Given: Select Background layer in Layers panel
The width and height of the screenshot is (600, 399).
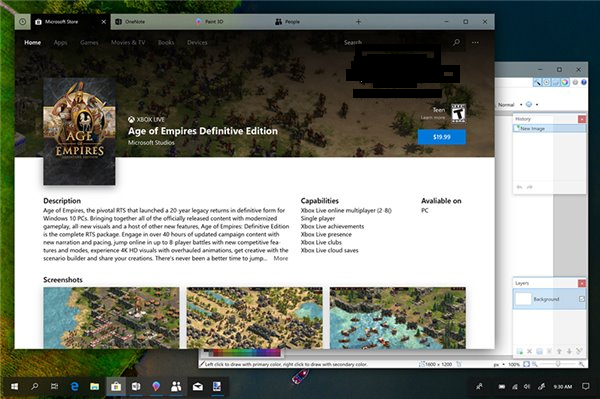Looking at the screenshot, I should [x=549, y=299].
